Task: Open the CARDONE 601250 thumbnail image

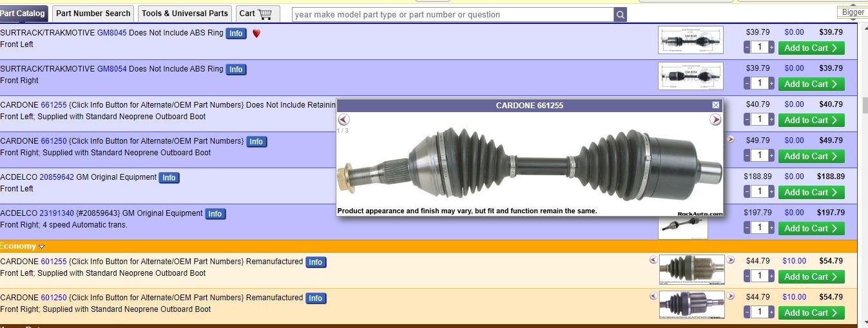Action: point(691,305)
